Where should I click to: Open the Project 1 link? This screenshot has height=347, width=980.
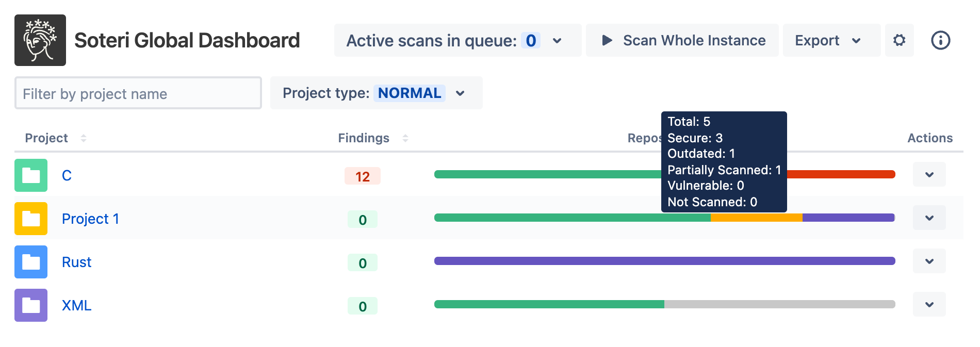(x=90, y=219)
